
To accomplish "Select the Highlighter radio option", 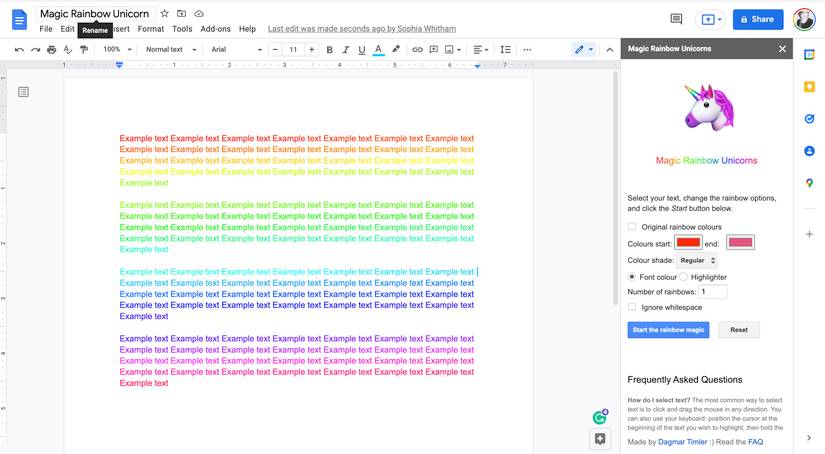I will [x=684, y=277].
